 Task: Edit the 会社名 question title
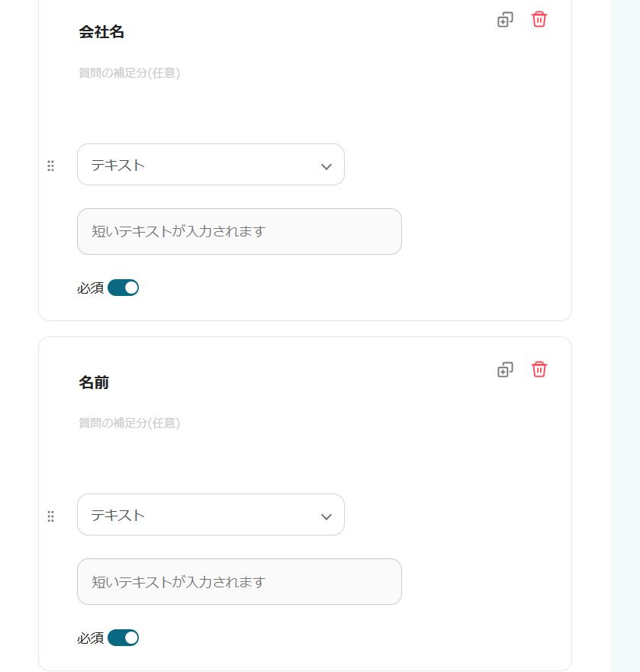point(101,32)
